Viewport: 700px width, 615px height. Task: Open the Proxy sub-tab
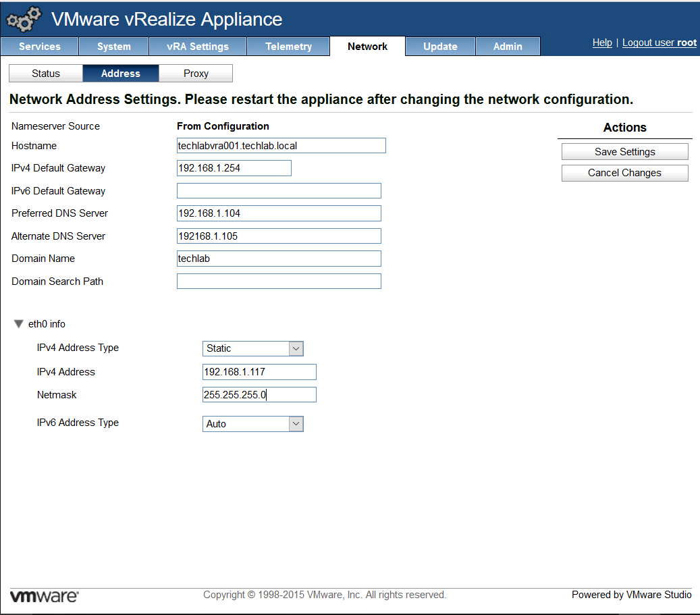(x=196, y=73)
